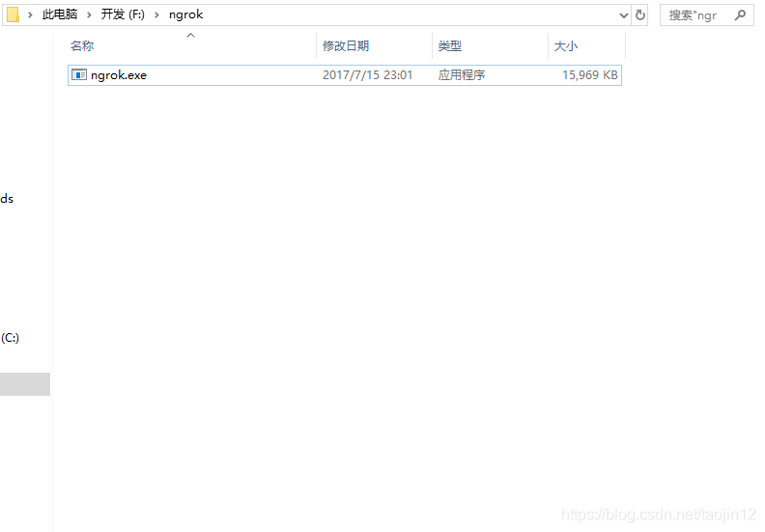This screenshot has width=765, height=532.
Task: Navigate to 此电脑 in breadcrumb
Action: click(60, 14)
